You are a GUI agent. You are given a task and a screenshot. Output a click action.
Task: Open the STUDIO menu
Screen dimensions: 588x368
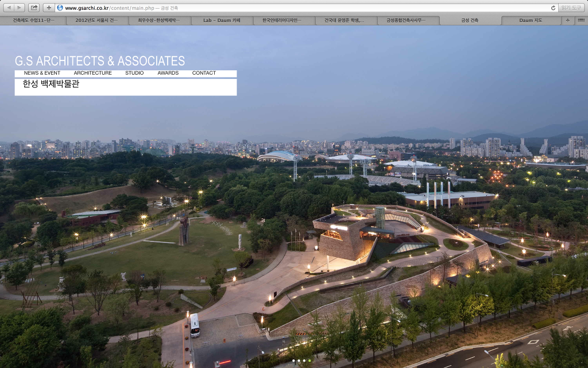134,73
